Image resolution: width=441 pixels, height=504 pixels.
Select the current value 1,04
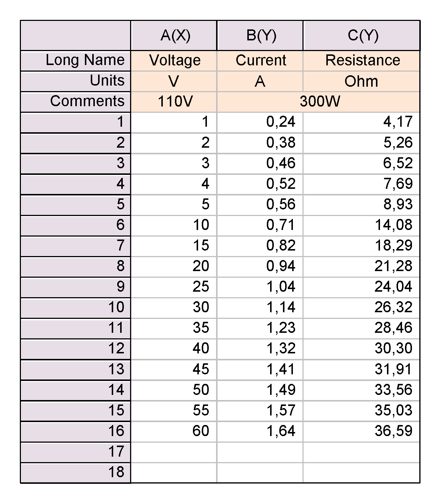[x=260, y=287]
